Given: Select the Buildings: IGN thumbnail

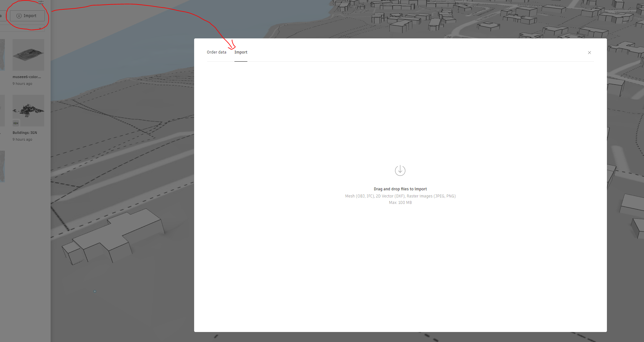Looking at the screenshot, I should pos(28,111).
